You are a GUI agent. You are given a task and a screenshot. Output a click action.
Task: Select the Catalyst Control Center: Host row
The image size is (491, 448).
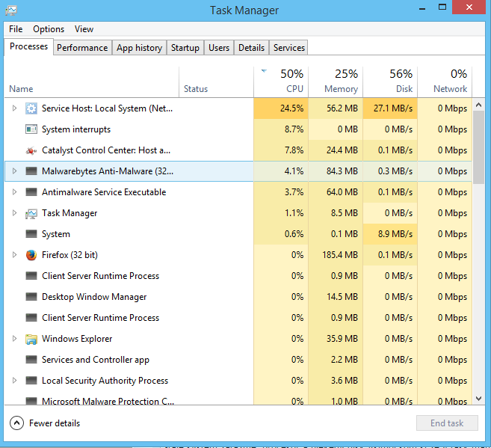(x=238, y=150)
